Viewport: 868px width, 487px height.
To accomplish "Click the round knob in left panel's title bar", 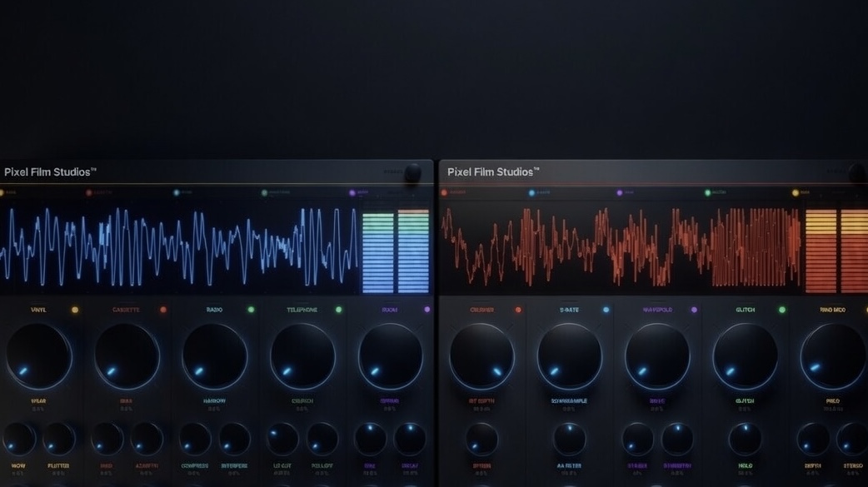I will [412, 173].
